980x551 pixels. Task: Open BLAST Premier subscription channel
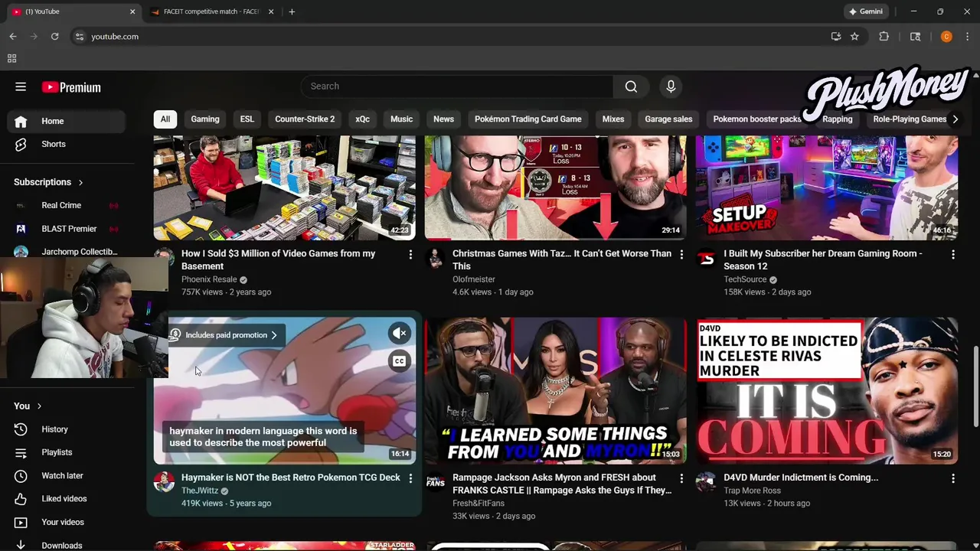pos(67,229)
